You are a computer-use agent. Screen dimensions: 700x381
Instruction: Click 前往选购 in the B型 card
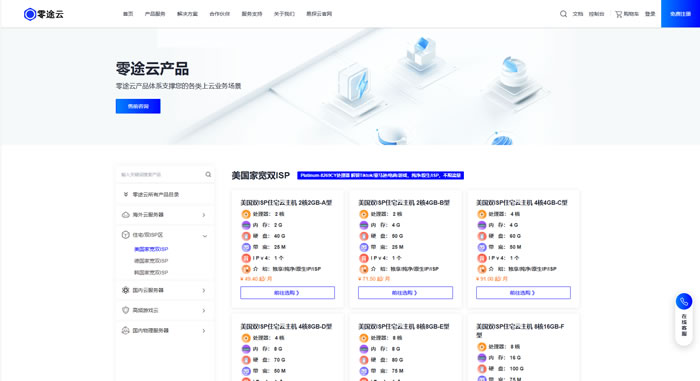tap(405, 293)
